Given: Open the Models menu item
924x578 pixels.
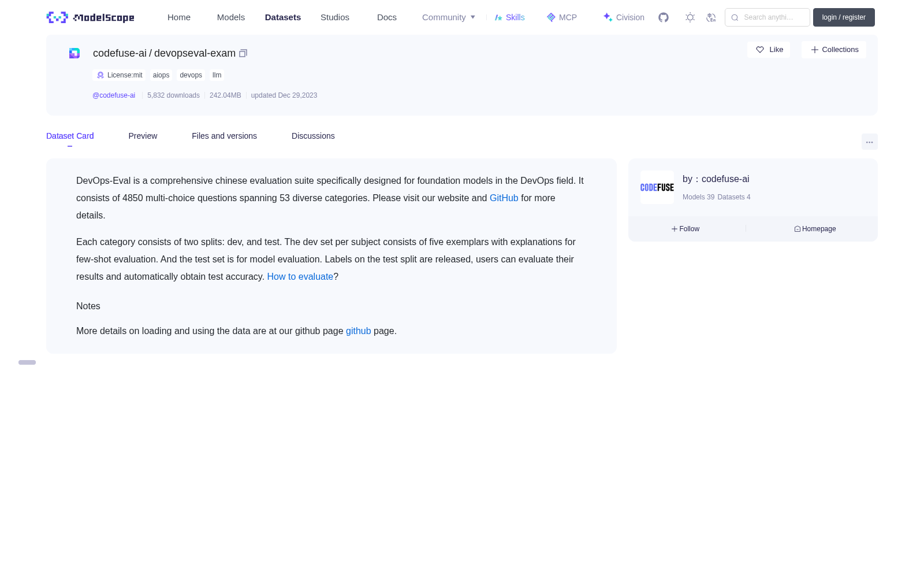Looking at the screenshot, I should pyautogui.click(x=231, y=17).
